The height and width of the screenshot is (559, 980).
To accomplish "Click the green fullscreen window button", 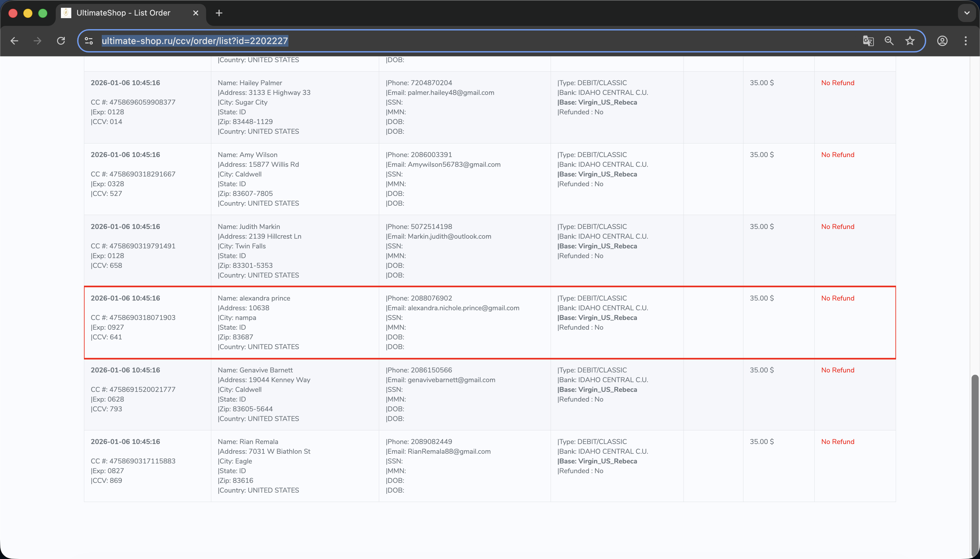I will [x=43, y=13].
